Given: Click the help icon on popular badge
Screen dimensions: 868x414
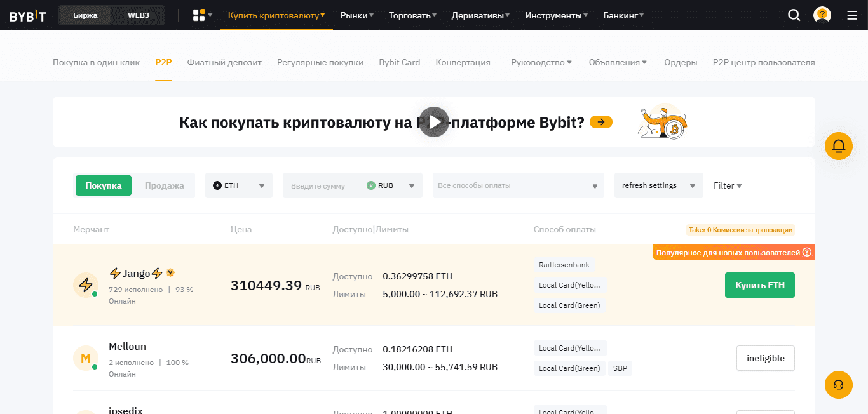Looking at the screenshot, I should click(807, 253).
